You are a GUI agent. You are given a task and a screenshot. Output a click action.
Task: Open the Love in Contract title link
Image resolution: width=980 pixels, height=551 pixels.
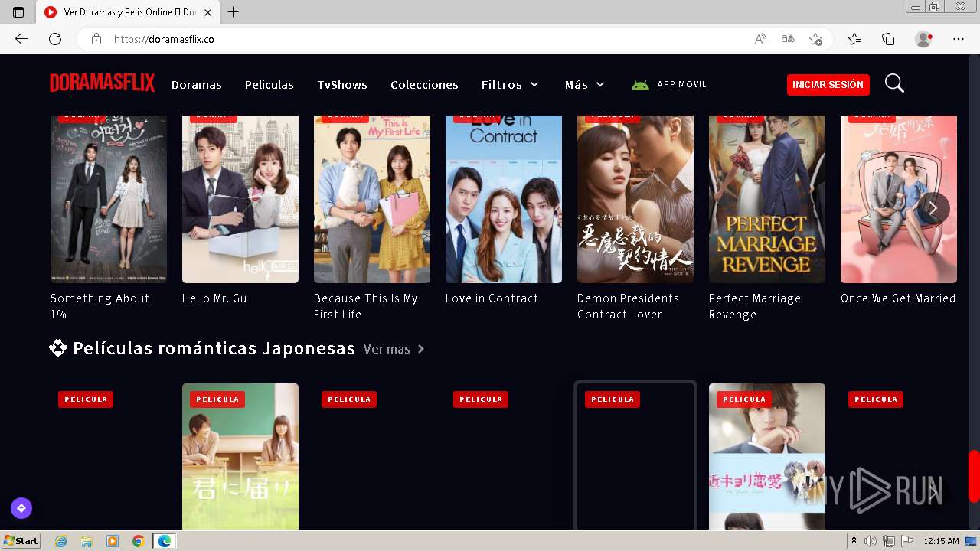[492, 298]
